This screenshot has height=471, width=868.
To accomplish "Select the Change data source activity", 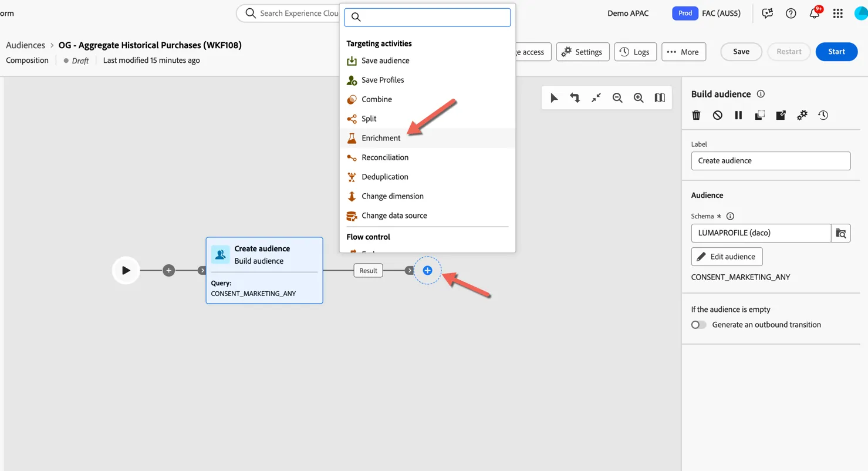I will tap(427, 216).
